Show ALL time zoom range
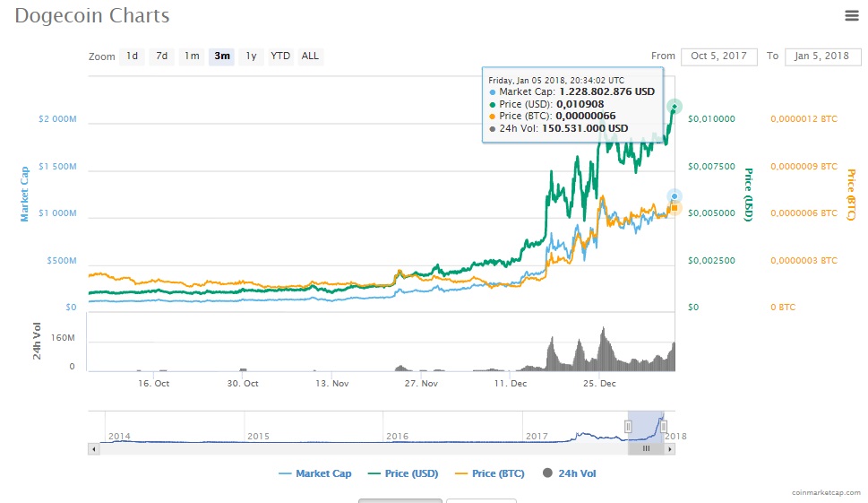This screenshot has width=868, height=503. coord(310,56)
